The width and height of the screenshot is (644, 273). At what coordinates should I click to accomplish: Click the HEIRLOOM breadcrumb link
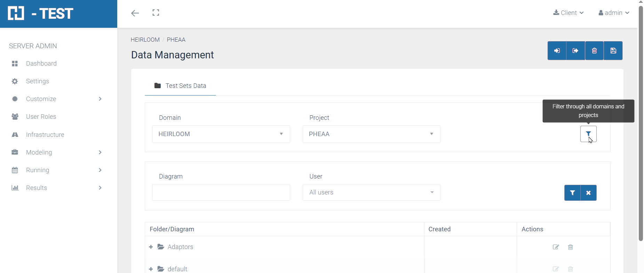[x=145, y=40]
